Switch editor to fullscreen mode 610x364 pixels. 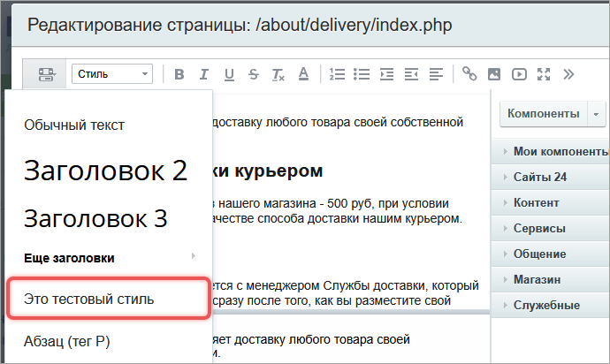point(544,74)
